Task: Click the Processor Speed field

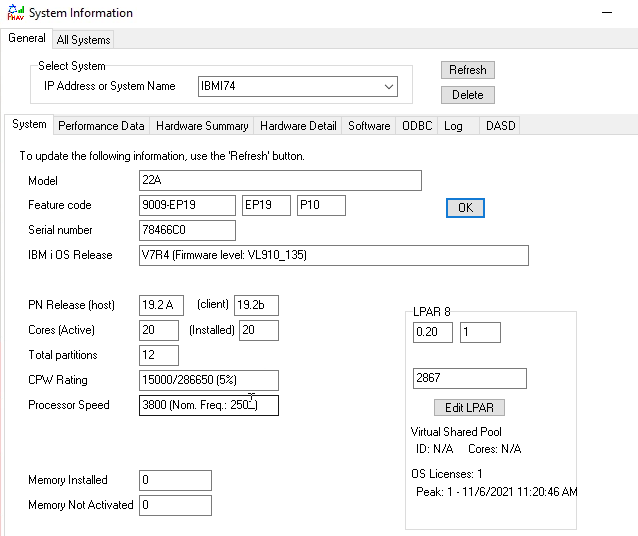Action: click(x=209, y=405)
